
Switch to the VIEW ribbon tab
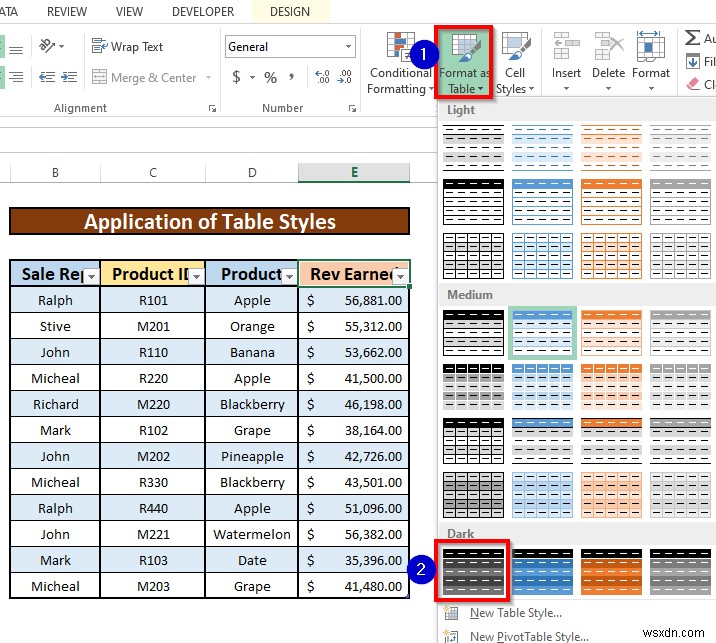coord(129,12)
